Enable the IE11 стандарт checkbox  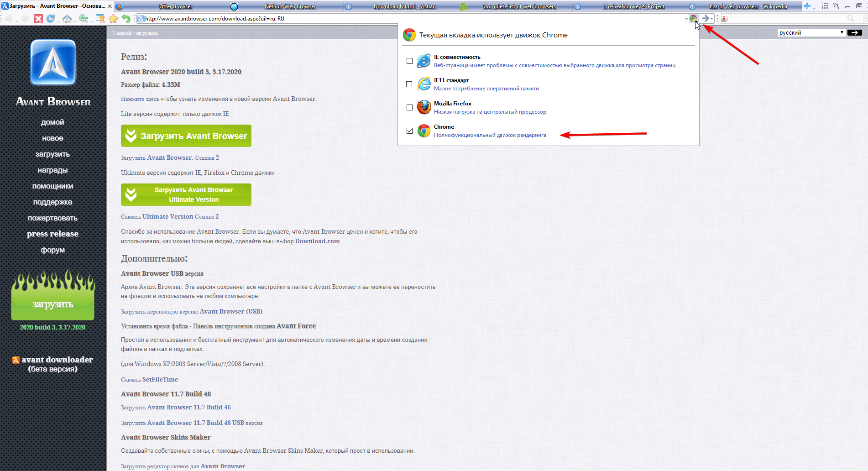[409, 84]
